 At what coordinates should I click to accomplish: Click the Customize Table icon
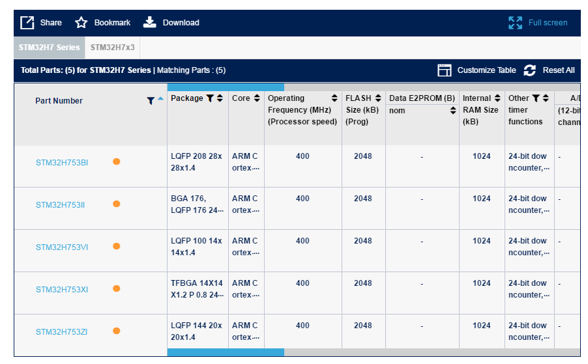[445, 70]
